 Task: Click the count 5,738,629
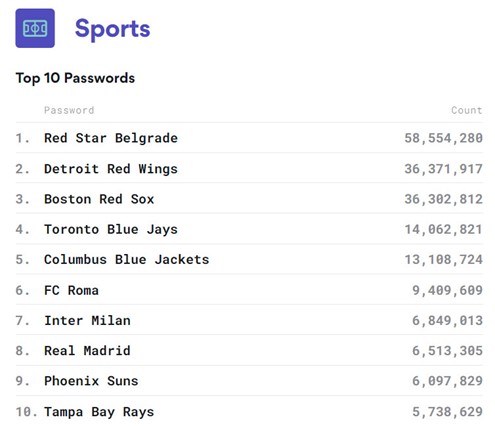pos(448,412)
